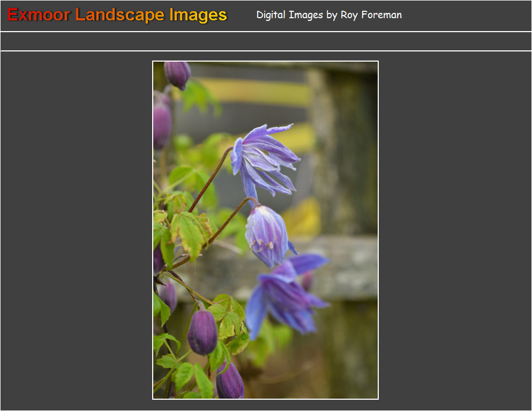The height and width of the screenshot is (411, 532).
Task: Click the blurred grey horizontal rail in photo
Action: [x=343, y=268]
